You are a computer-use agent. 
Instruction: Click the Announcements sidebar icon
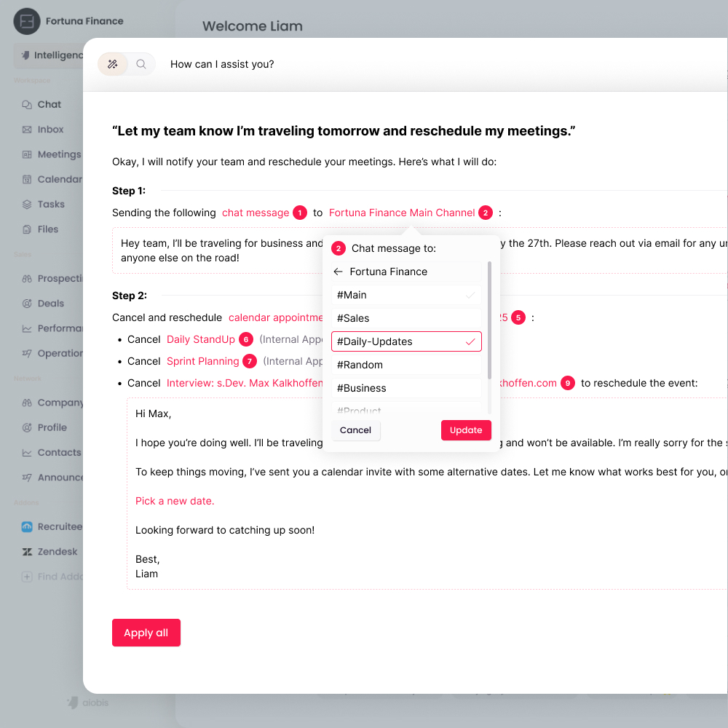click(27, 478)
